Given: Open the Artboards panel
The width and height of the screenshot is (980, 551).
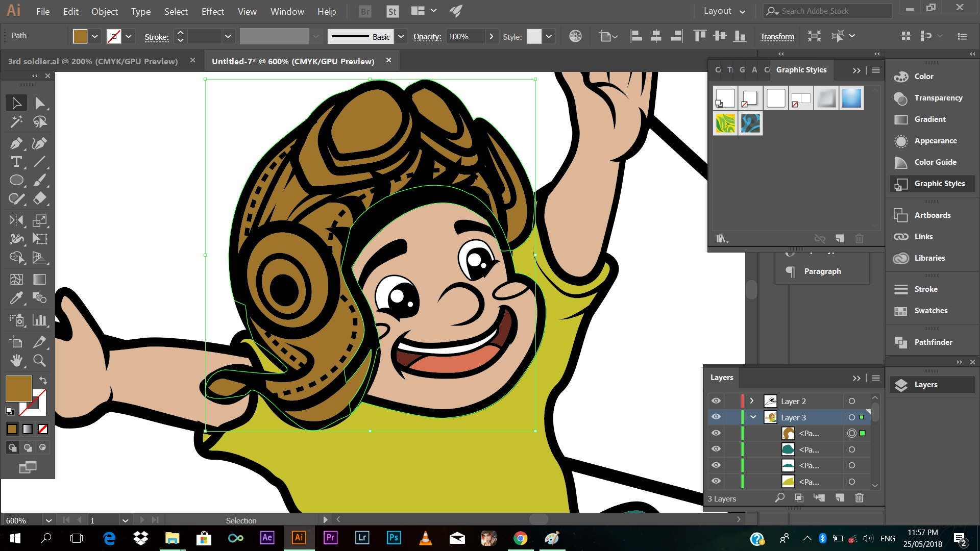Looking at the screenshot, I should (932, 215).
